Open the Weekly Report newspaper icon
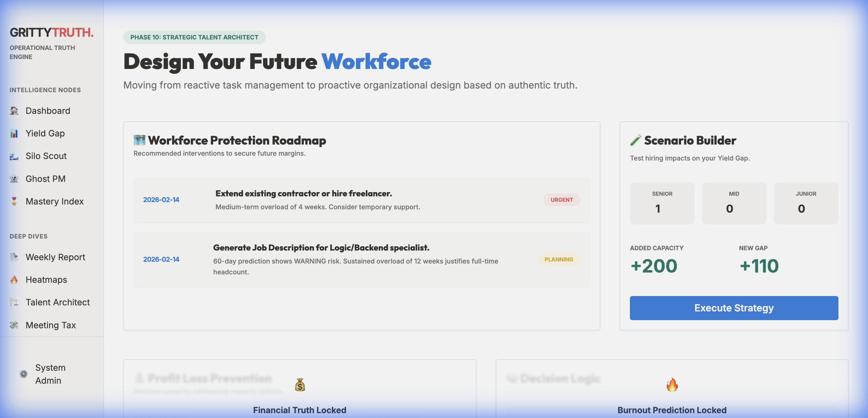The width and height of the screenshot is (868, 418). (14, 257)
